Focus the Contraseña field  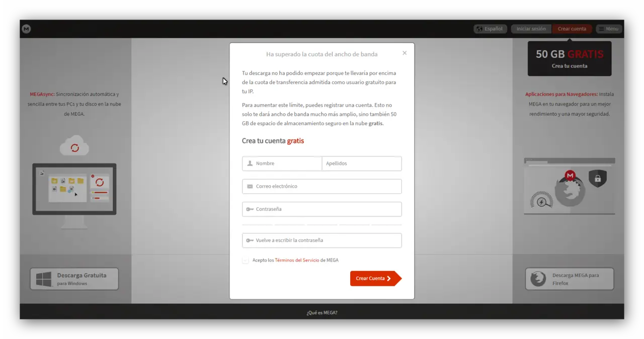(x=322, y=209)
